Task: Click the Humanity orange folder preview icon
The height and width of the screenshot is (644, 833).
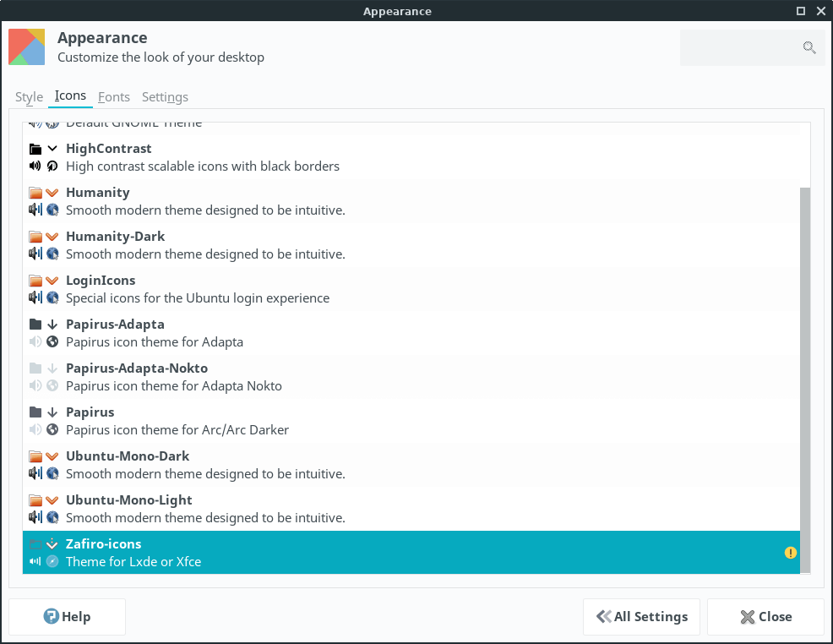Action: click(35, 193)
